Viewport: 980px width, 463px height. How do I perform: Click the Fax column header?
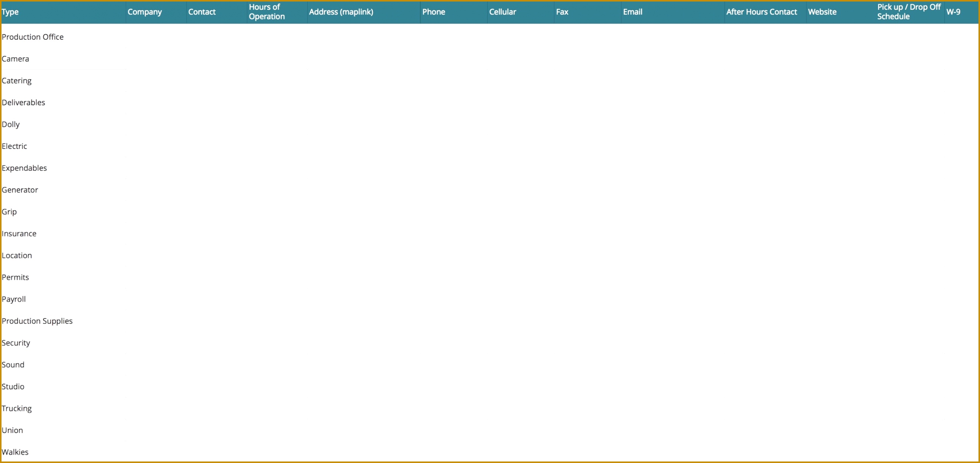coord(562,12)
